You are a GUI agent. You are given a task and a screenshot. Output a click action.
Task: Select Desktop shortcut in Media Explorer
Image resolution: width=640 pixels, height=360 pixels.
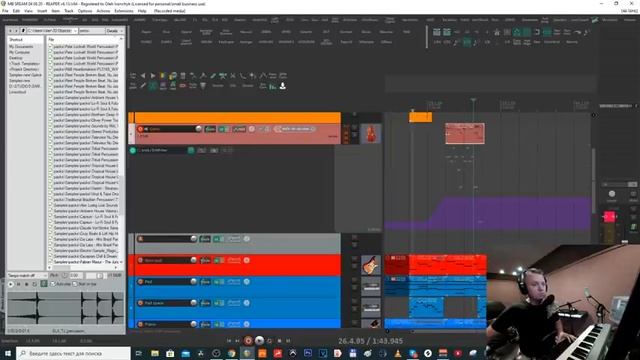16,58
